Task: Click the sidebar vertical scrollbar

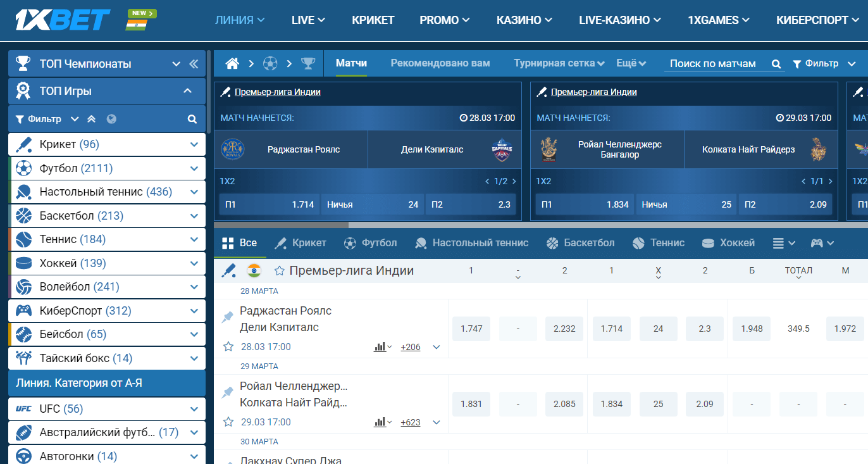Action: coord(208,92)
